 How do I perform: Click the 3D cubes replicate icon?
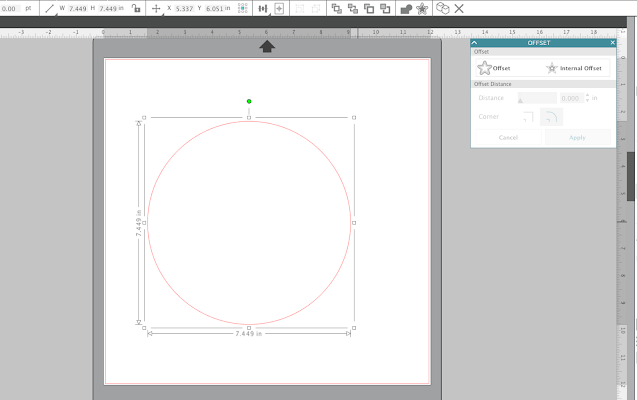click(442, 9)
